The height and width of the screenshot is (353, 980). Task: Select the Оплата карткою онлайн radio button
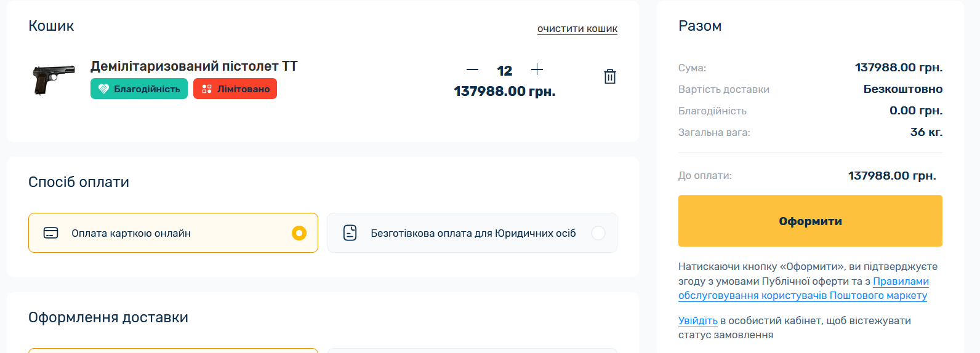pyautogui.click(x=299, y=233)
